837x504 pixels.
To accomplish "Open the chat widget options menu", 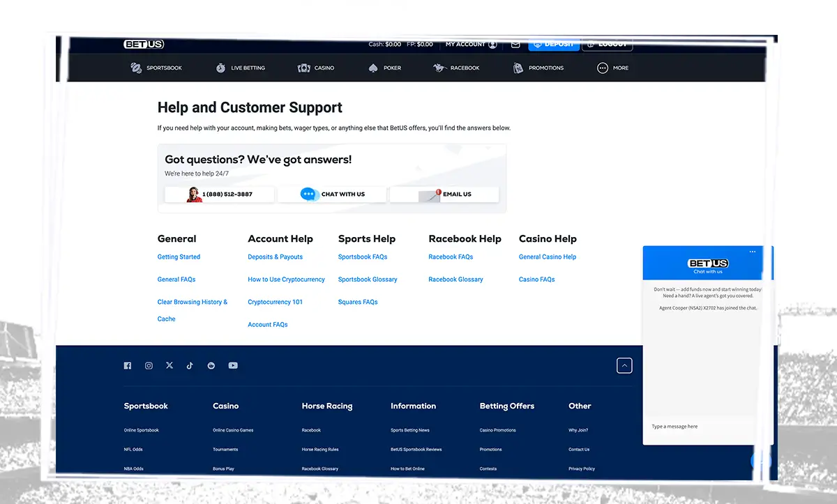I will pos(752,251).
